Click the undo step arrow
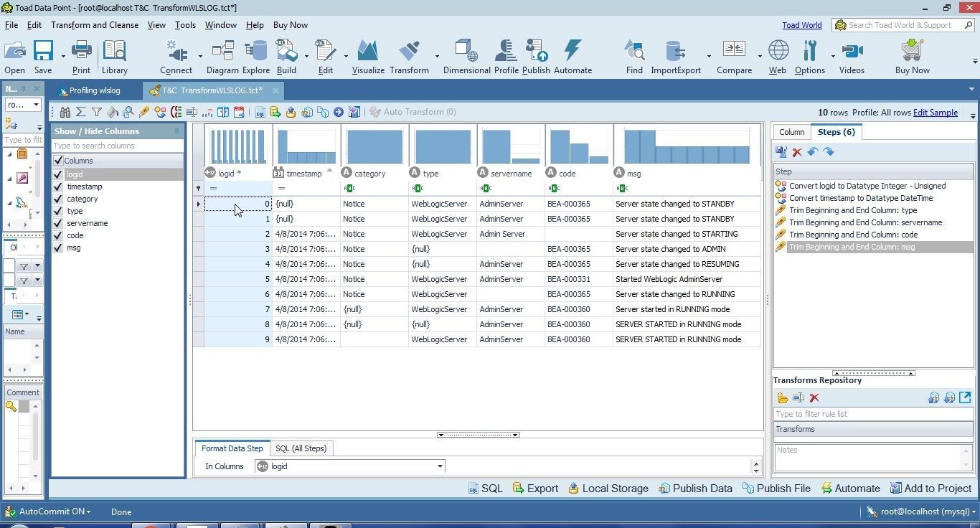Viewport: 980px width, 528px height. [813, 152]
